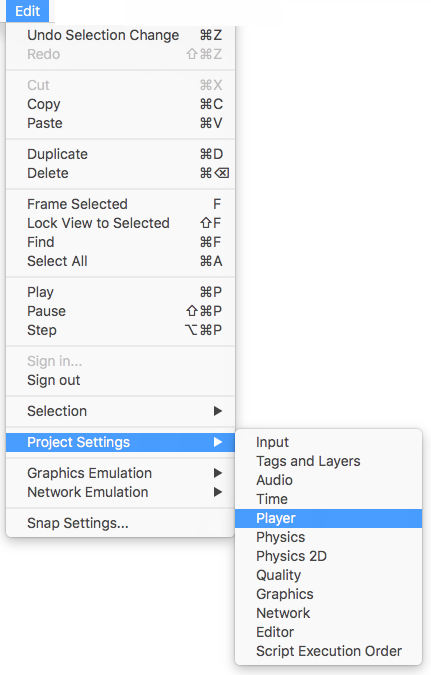Open Input project settings
The width and height of the screenshot is (431, 675).
pyautogui.click(x=329, y=442)
